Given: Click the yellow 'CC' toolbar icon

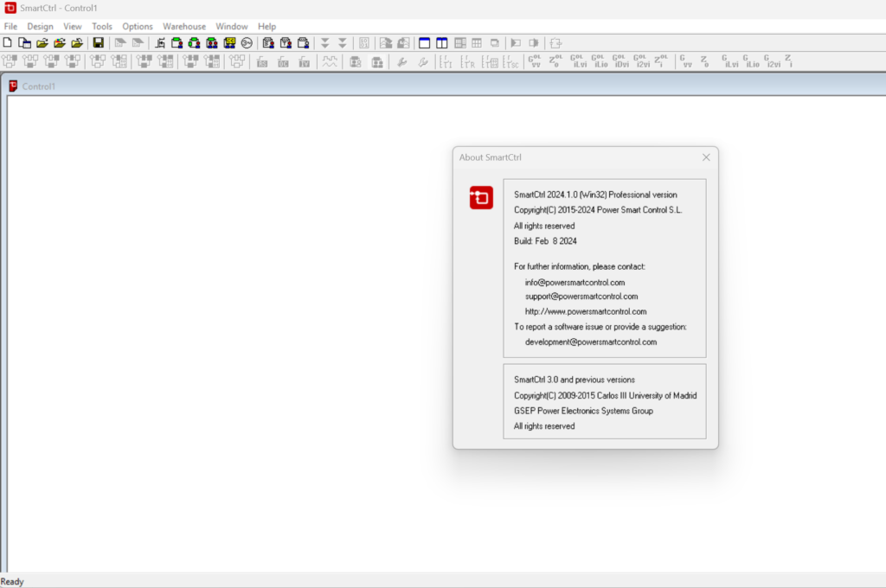Looking at the screenshot, I should tap(229, 43).
